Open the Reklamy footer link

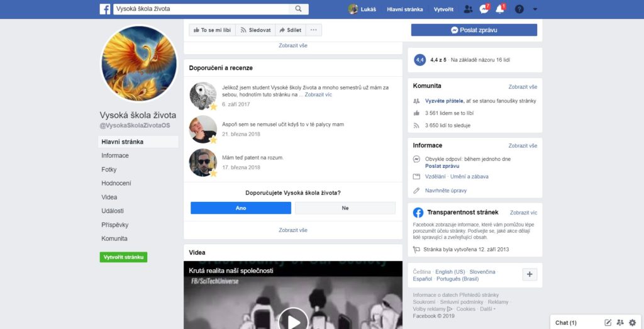(x=498, y=302)
